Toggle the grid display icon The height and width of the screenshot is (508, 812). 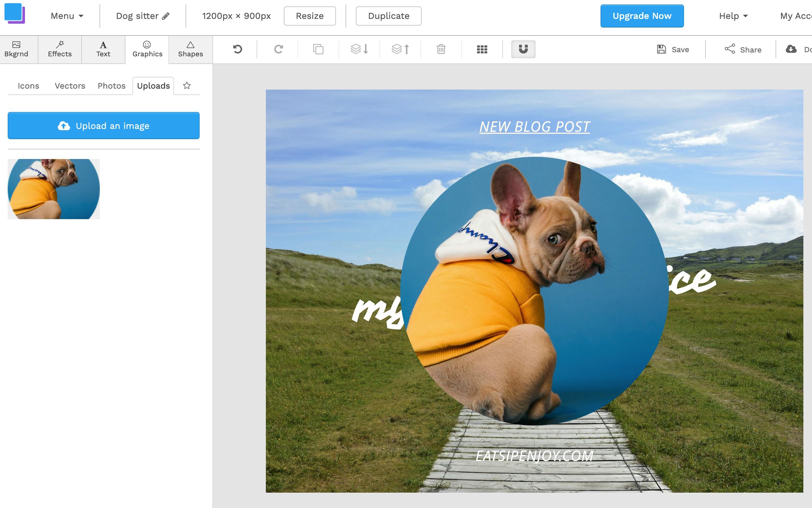point(482,49)
